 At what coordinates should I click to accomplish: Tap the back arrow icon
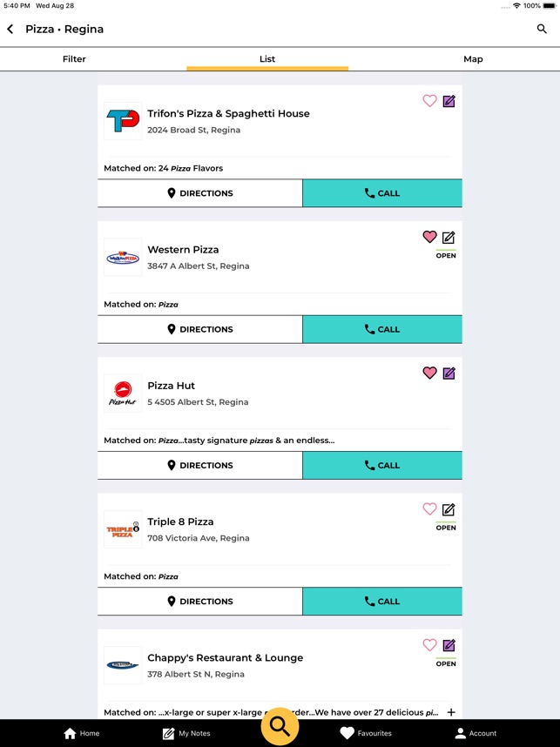click(10, 29)
